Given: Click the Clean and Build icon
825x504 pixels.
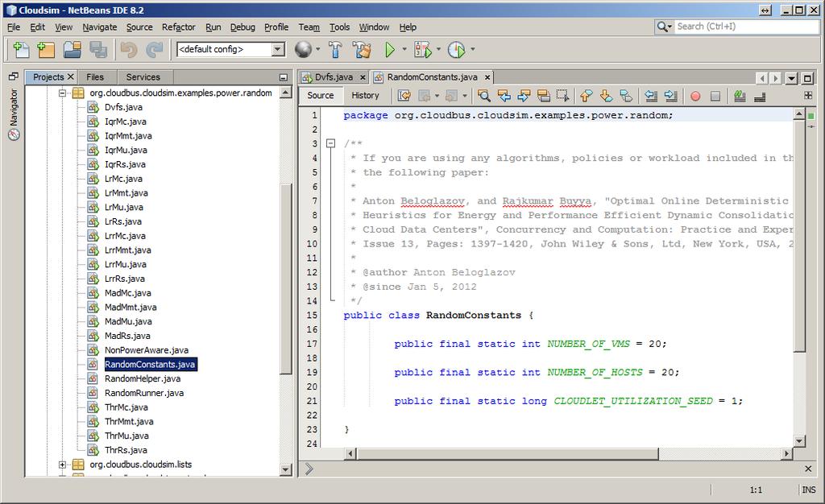Looking at the screenshot, I should 362,49.
